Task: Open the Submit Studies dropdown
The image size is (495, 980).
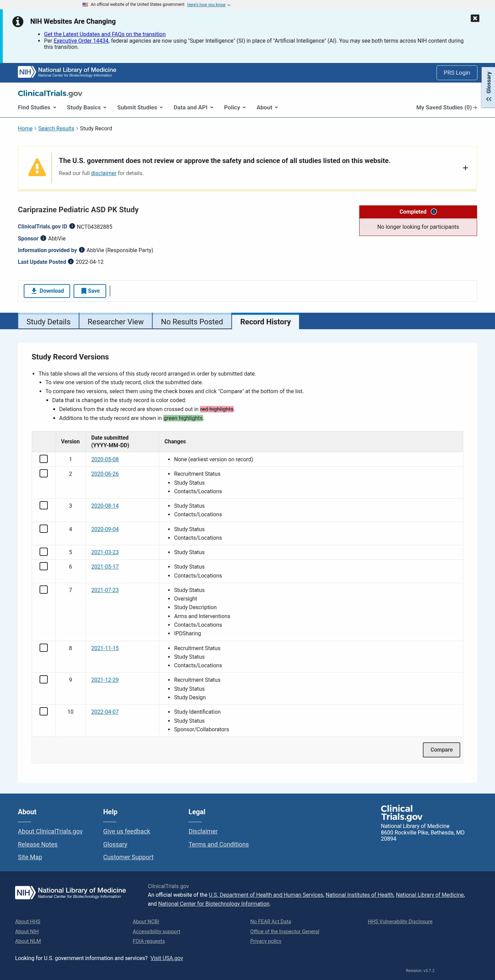Action: tap(140, 107)
